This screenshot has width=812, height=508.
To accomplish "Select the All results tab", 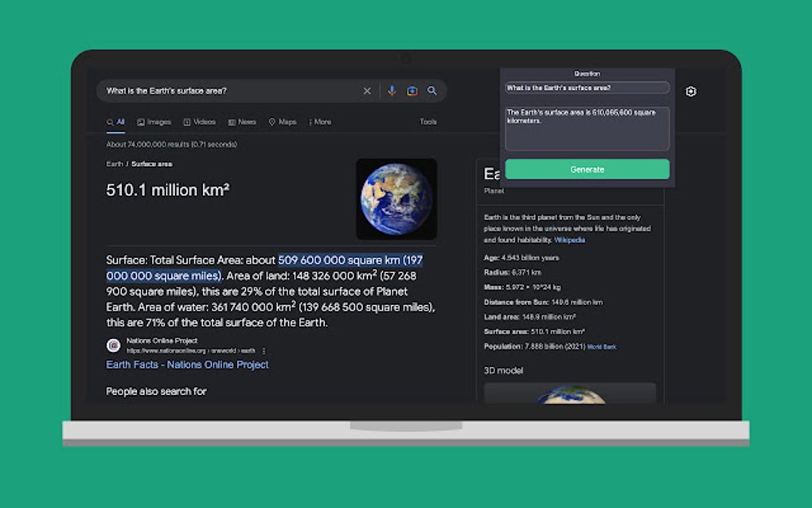I will coord(118,121).
